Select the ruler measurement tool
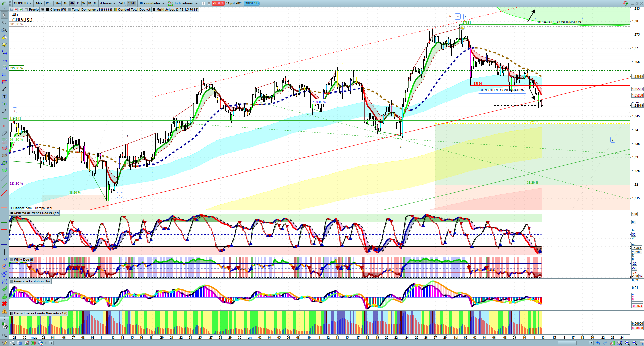Viewport: 644px width, 346px height. (x=4, y=133)
